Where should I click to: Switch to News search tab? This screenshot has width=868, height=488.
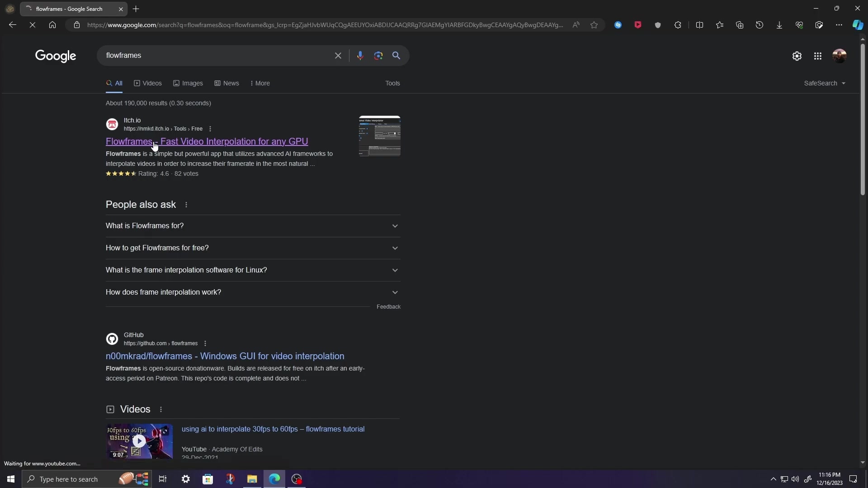tap(227, 83)
